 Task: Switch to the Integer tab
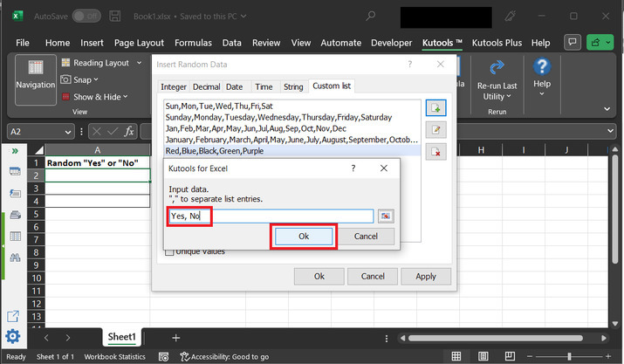pyautogui.click(x=174, y=86)
